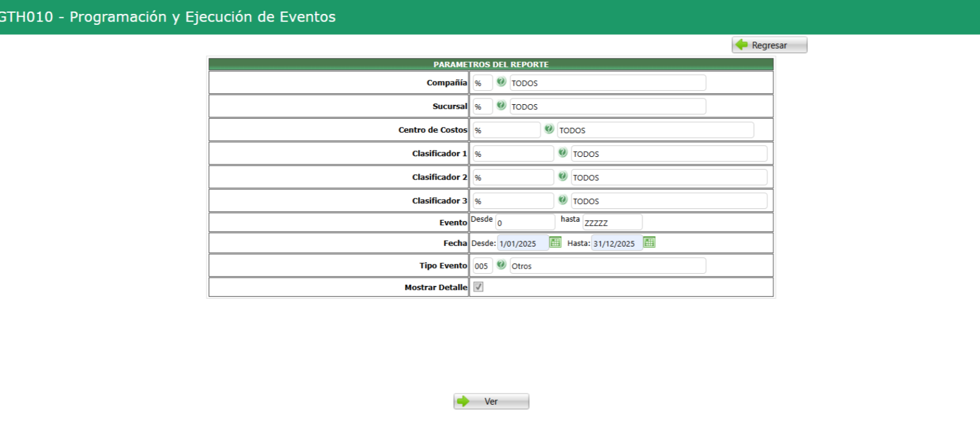Click the Mostrar Detalle label
The width and height of the screenshot is (980, 426).
tap(436, 288)
